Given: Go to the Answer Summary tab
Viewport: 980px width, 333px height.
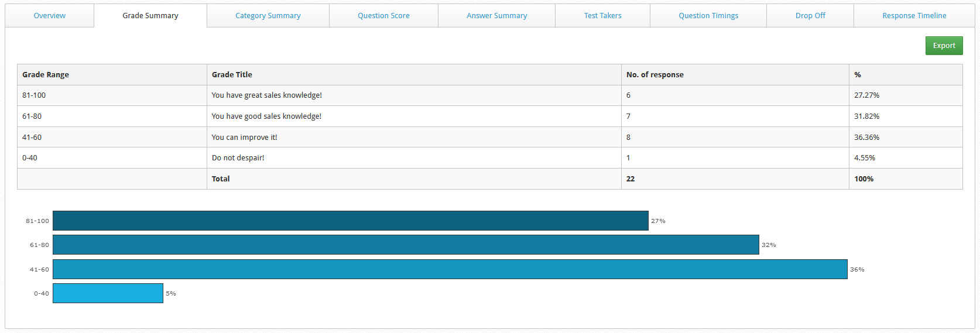Looking at the screenshot, I should click(x=496, y=16).
